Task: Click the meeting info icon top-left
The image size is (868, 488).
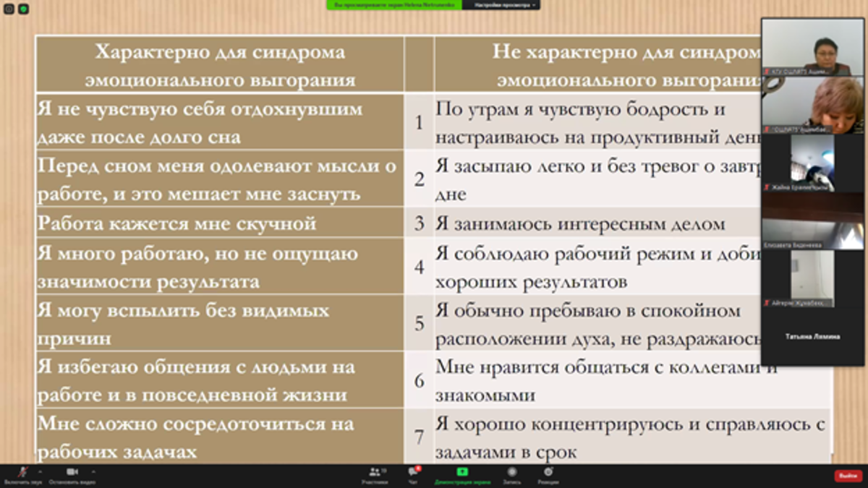Action: point(9,9)
